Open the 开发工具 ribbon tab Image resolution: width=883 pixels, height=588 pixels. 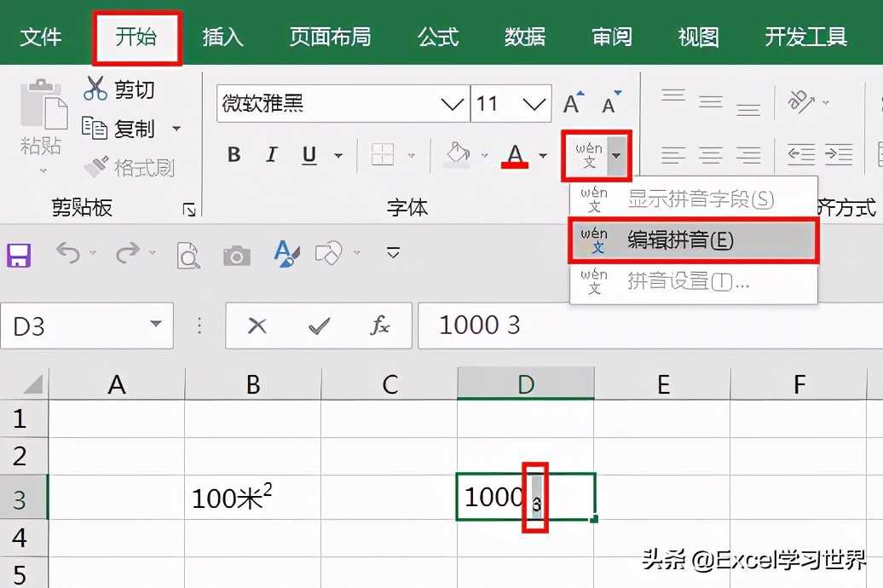(x=805, y=37)
